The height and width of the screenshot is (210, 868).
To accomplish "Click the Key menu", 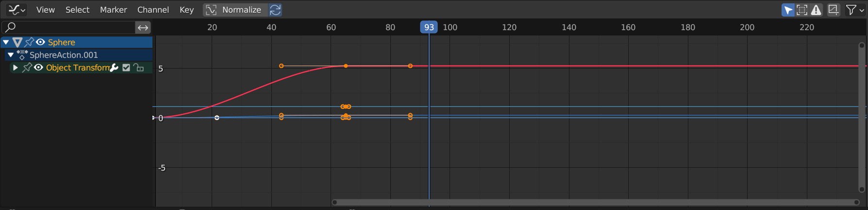I will click(186, 10).
